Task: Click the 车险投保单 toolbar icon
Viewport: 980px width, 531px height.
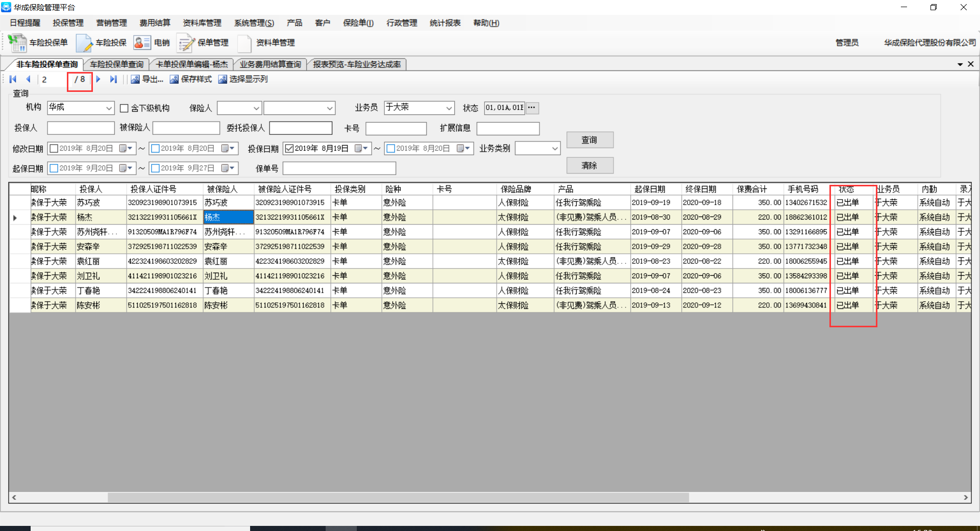Action: coord(18,43)
